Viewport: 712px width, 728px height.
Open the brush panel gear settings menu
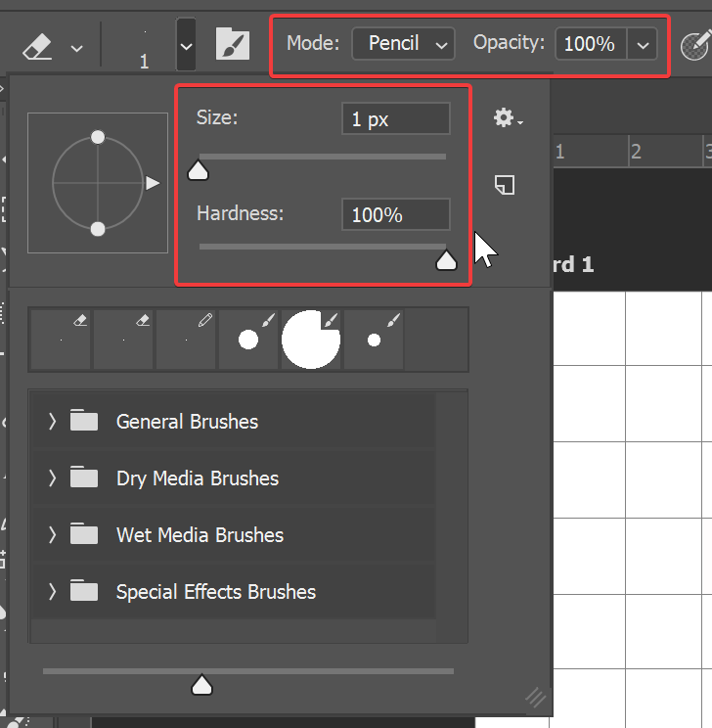point(509,118)
